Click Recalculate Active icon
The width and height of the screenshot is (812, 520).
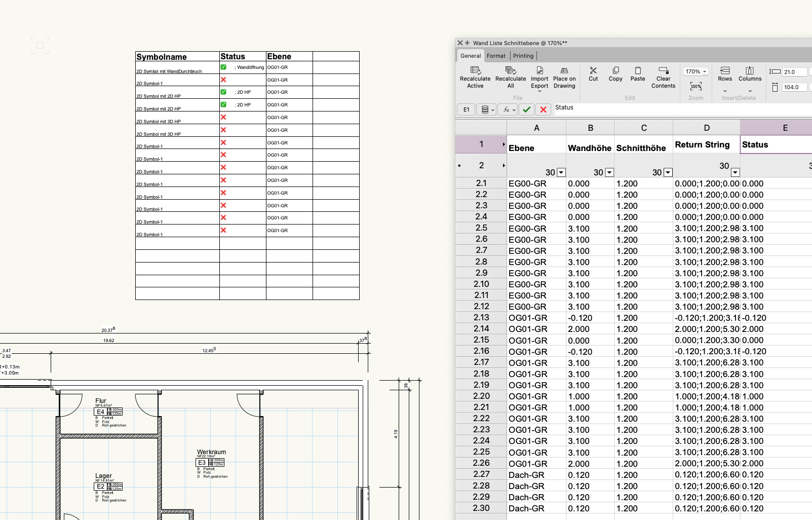point(475,71)
